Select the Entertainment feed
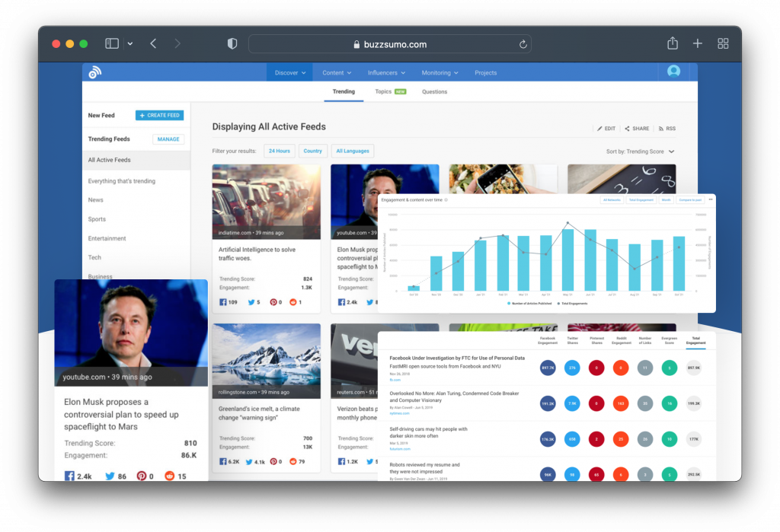 107,239
